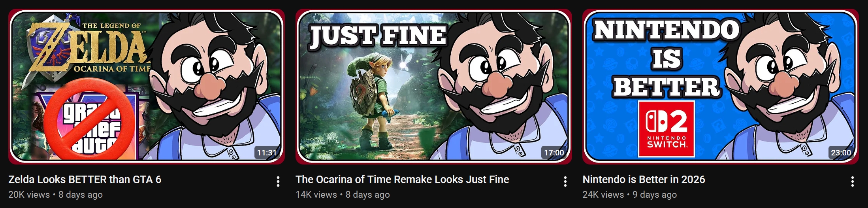Open options menu for Zelda Looks BETTER video
Screen dimensions: 868x208
pyautogui.click(x=278, y=182)
